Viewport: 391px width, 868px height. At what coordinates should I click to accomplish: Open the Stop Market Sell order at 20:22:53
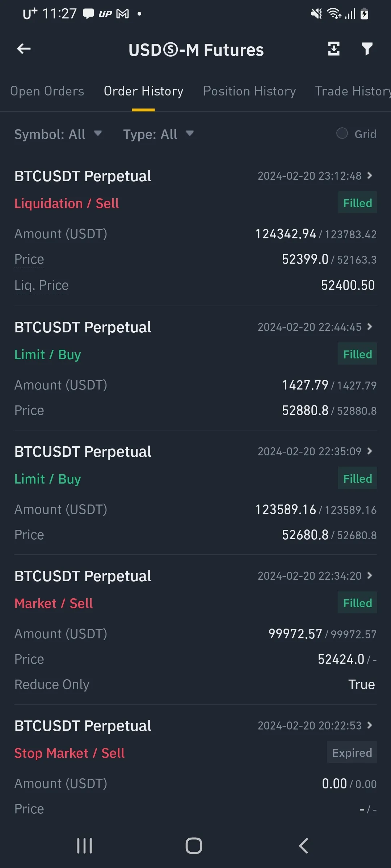click(x=370, y=726)
